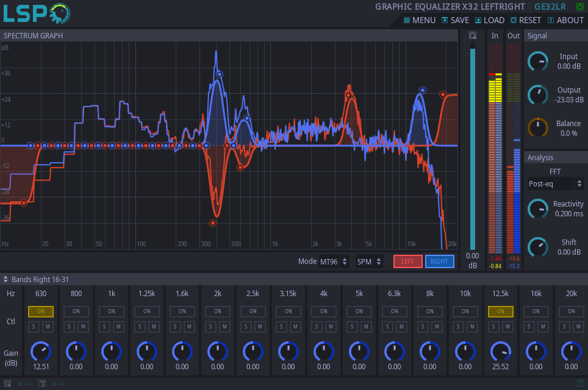Toggle the RIGHT channel graph visibility
The height and width of the screenshot is (390, 588).
click(x=440, y=261)
